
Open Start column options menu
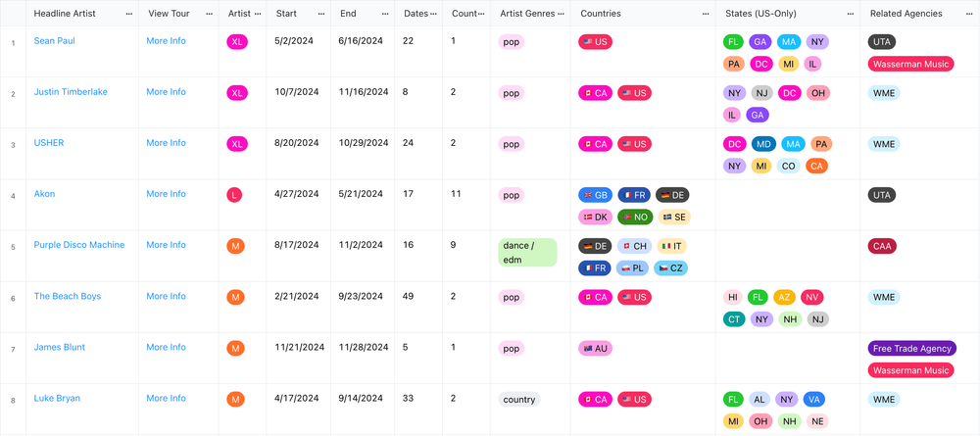321,13
